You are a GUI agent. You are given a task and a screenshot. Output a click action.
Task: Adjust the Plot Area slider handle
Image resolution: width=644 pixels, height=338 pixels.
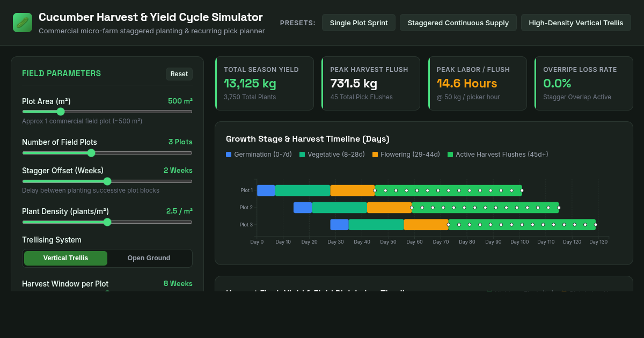coord(61,112)
